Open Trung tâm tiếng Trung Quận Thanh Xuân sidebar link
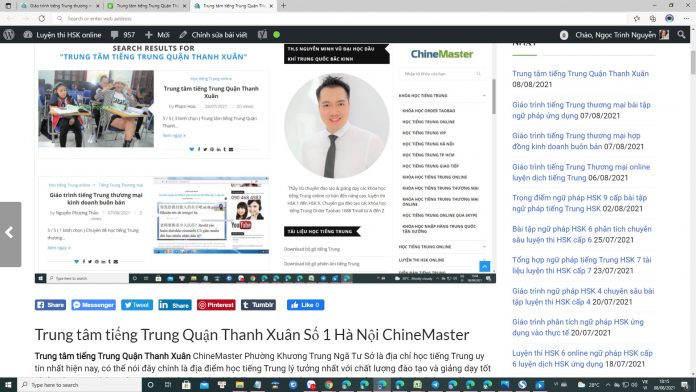The image size is (696, 392). click(x=580, y=74)
